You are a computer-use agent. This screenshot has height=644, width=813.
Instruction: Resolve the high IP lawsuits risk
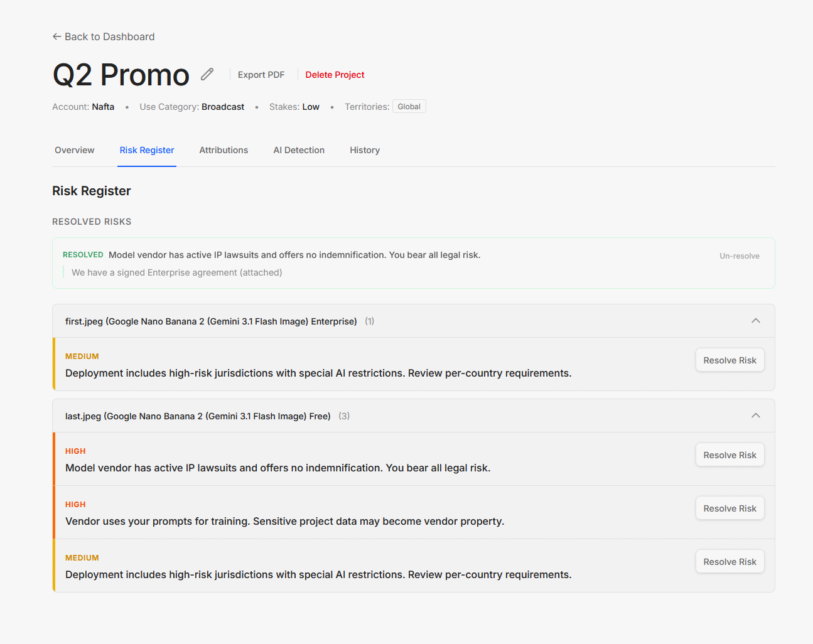(x=730, y=455)
